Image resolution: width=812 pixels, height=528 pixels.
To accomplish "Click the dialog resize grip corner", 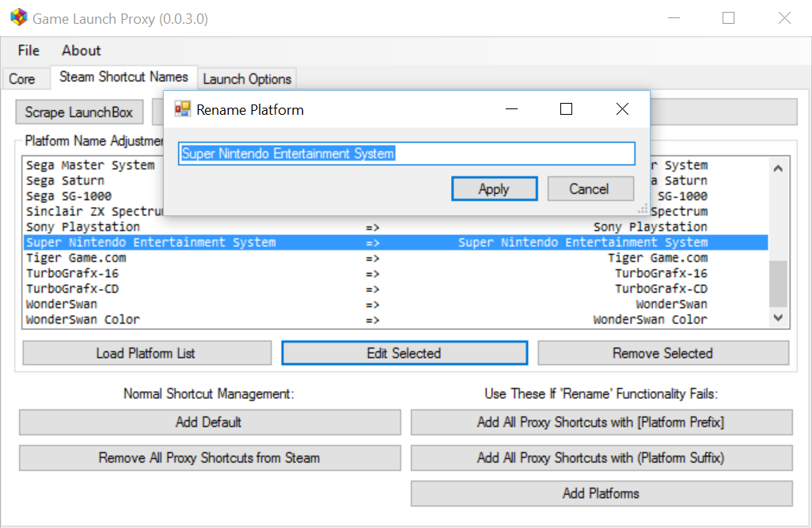I will click(643, 209).
